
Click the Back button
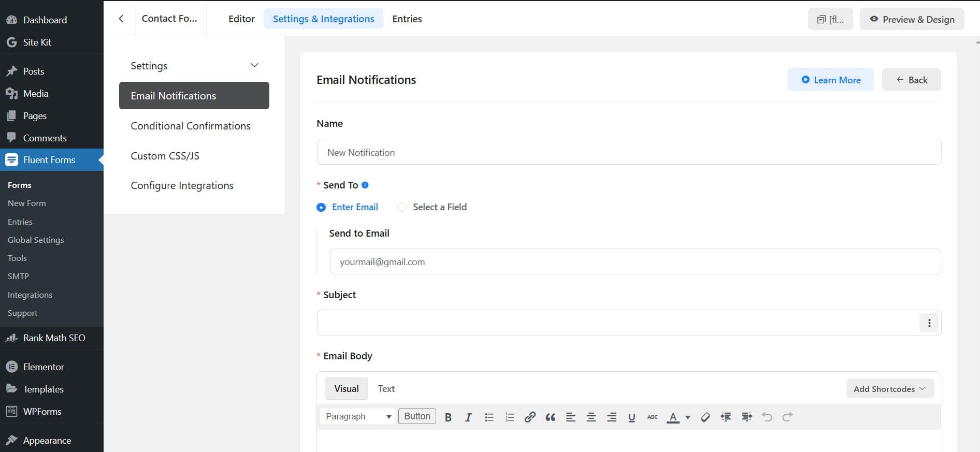912,80
